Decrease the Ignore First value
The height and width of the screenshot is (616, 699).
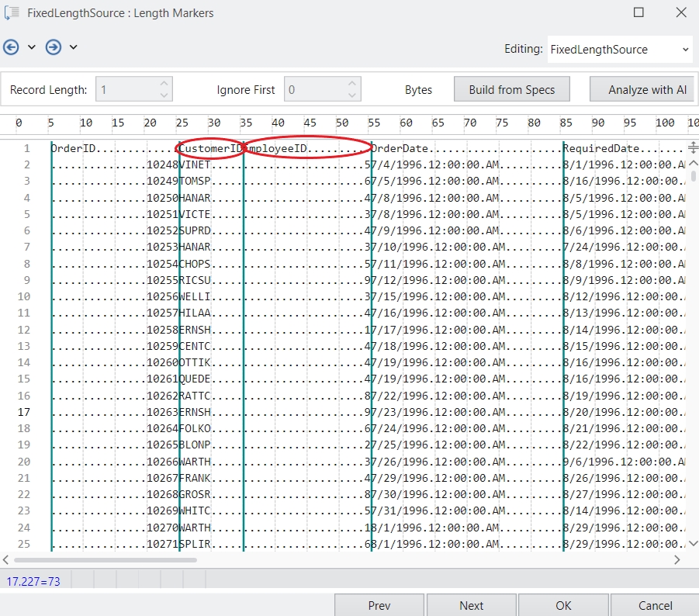click(x=352, y=95)
